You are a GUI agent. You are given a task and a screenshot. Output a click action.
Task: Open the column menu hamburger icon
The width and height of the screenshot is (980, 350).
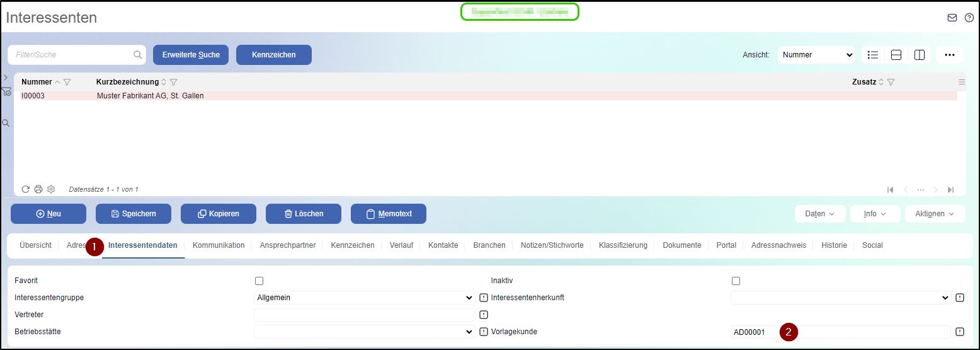coord(962,82)
